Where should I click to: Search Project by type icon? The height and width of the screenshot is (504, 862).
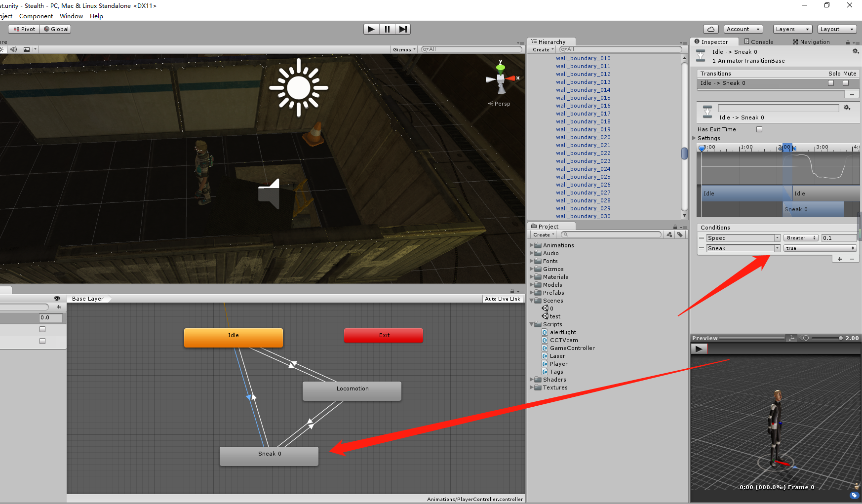pos(669,235)
